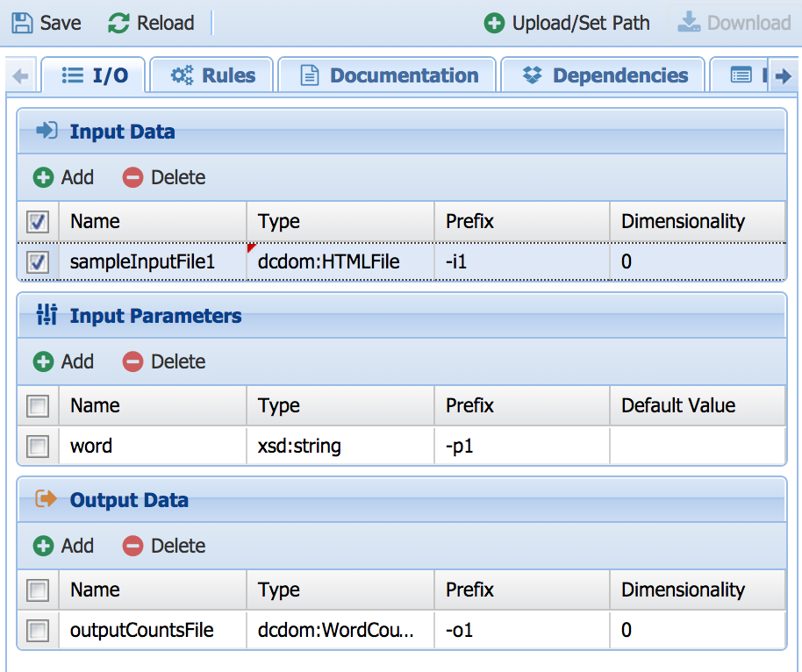Open the dcdom:HTMLFile type cell

[x=340, y=261]
